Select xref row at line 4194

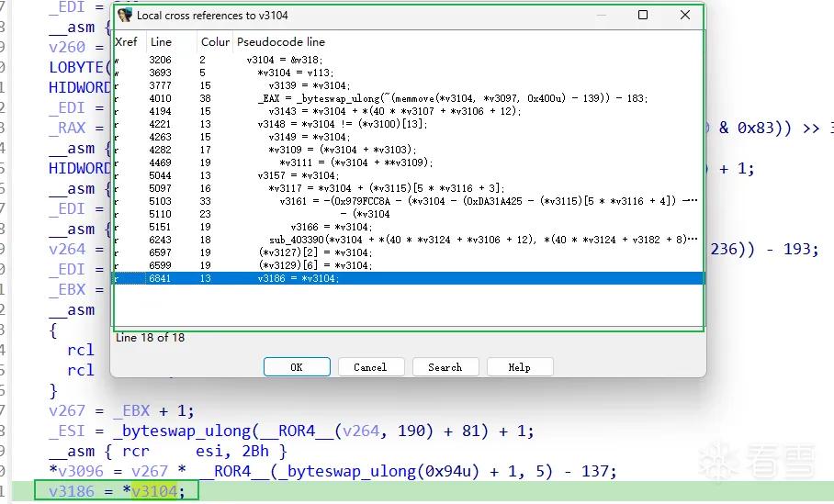pyautogui.click(x=409, y=111)
